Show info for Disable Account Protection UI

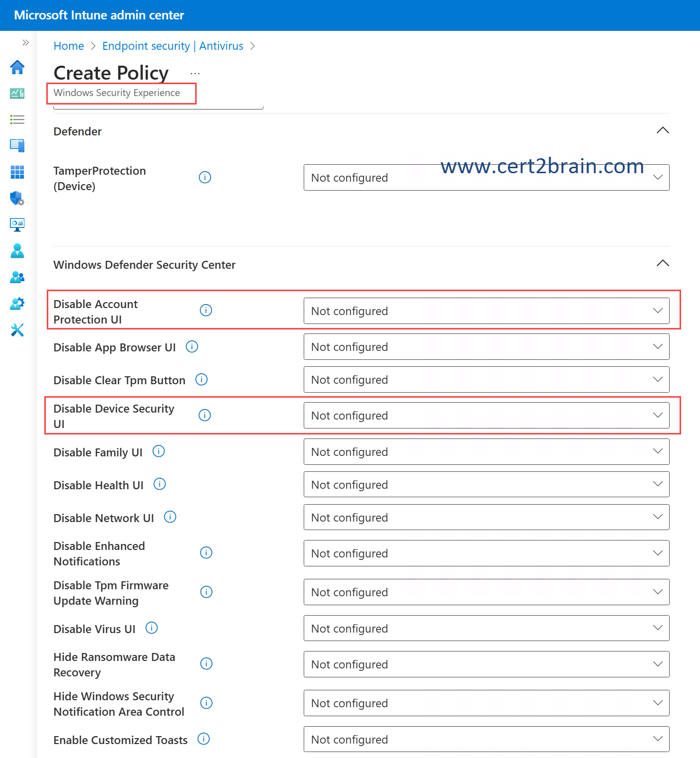coord(206,310)
